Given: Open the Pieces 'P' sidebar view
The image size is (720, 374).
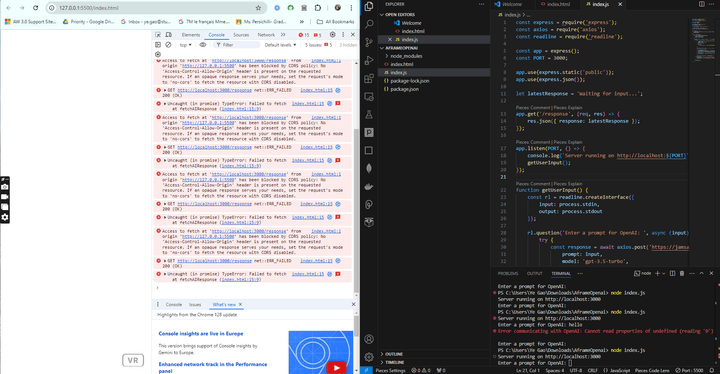Looking at the screenshot, I should click(369, 132).
